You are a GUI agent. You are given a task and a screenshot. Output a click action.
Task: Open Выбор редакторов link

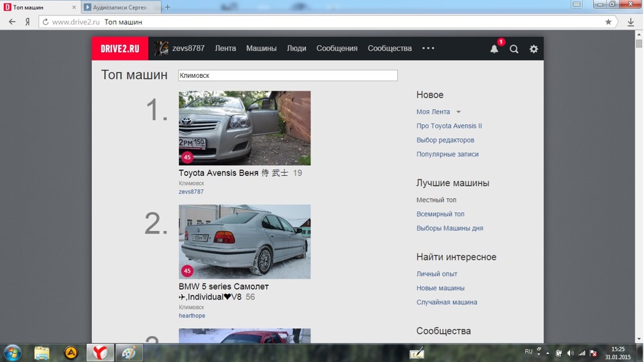[445, 140]
